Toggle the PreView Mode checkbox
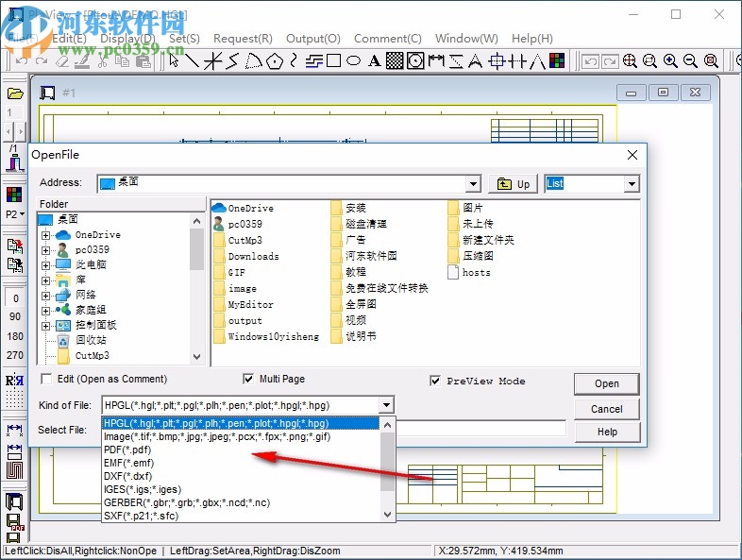742x560 pixels. (x=435, y=381)
